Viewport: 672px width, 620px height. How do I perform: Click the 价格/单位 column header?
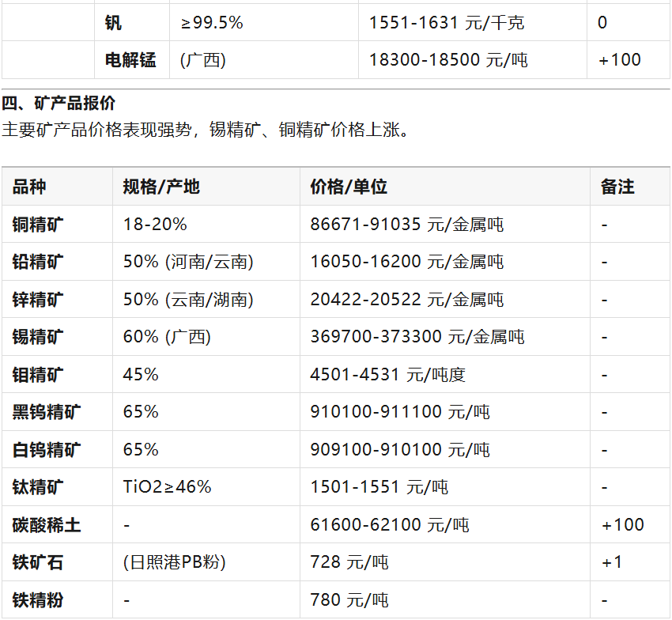[349, 187]
